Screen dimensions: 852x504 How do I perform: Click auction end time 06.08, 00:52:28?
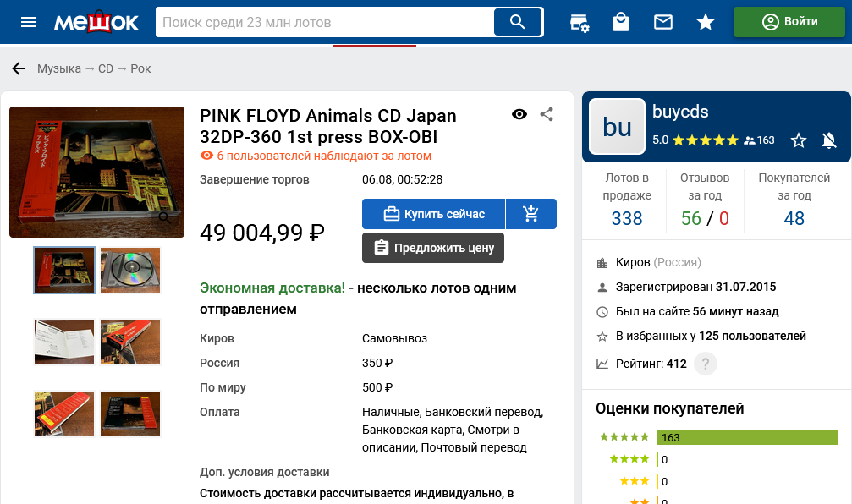[x=402, y=179]
